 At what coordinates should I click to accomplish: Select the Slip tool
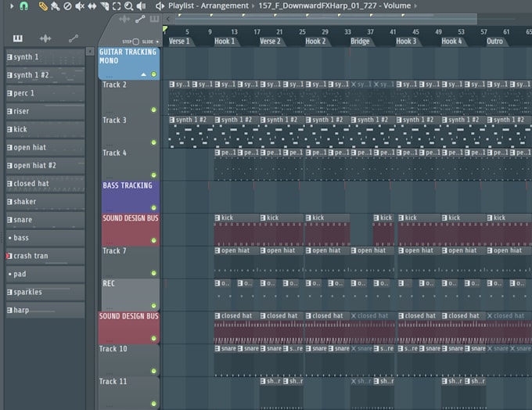point(92,6)
